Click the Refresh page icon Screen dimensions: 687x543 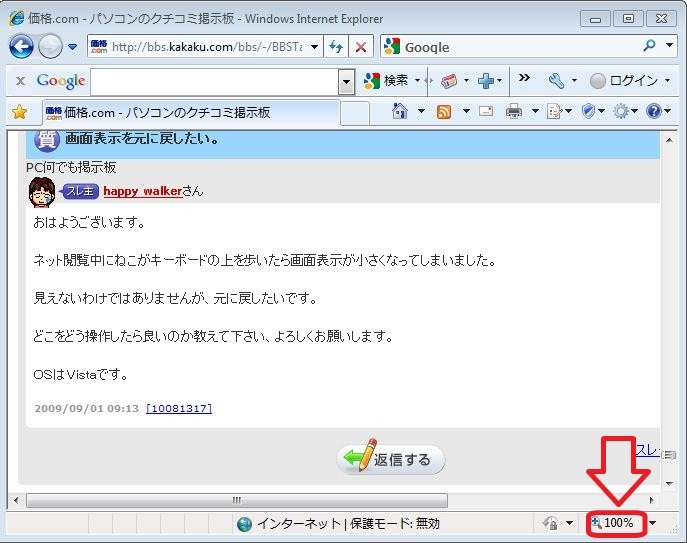[x=336, y=46]
